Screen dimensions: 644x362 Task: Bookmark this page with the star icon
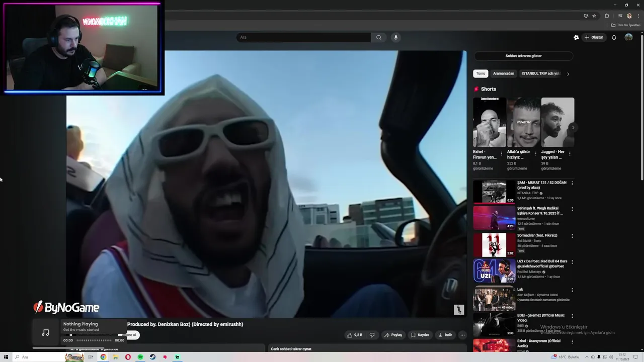click(x=594, y=16)
